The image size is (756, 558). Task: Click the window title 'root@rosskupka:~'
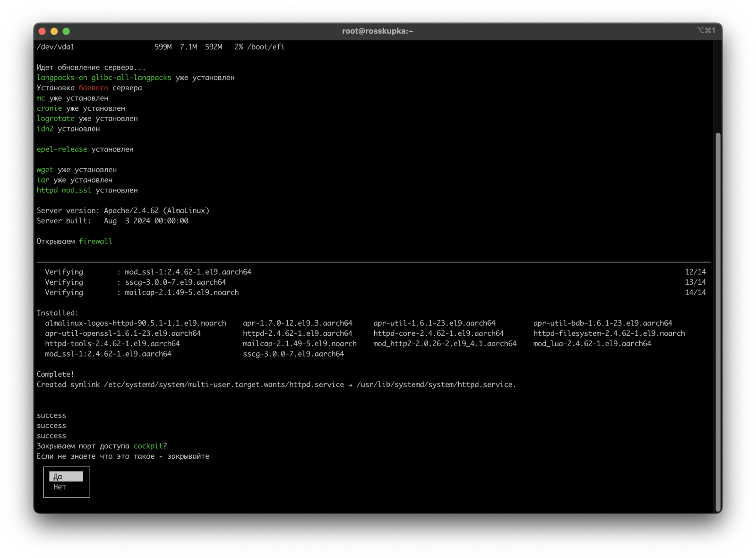coord(378,31)
